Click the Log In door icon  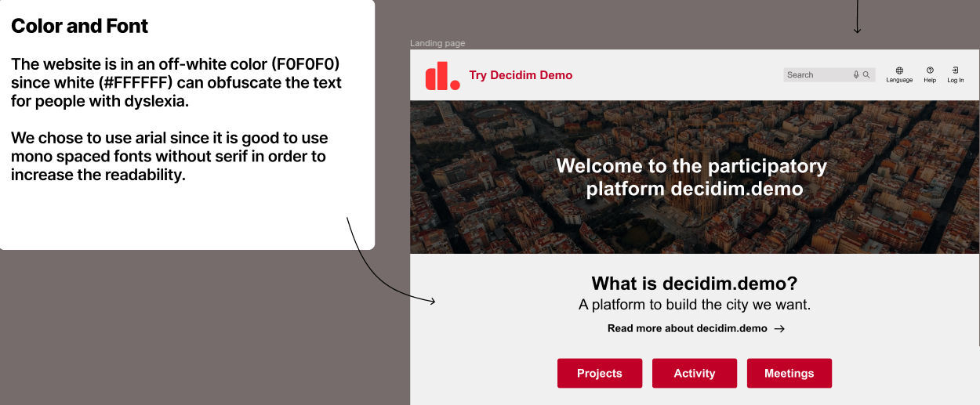[955, 71]
